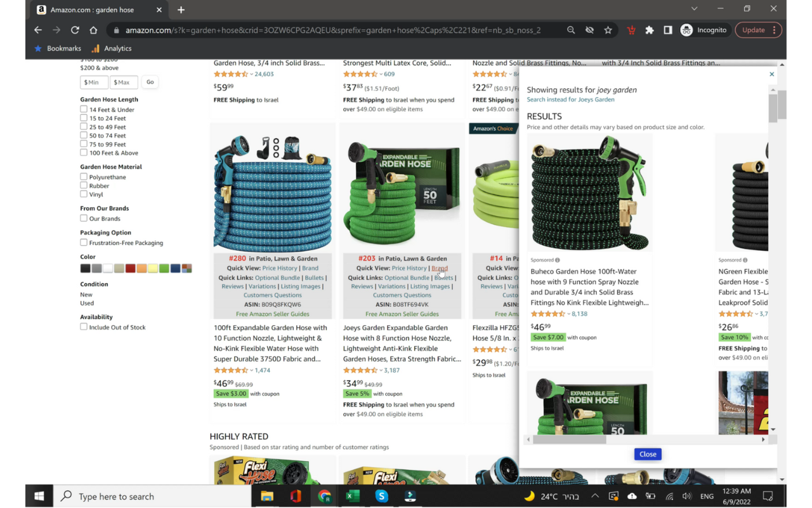
Task: Click Search instead for Joeys Garden
Action: (x=570, y=100)
